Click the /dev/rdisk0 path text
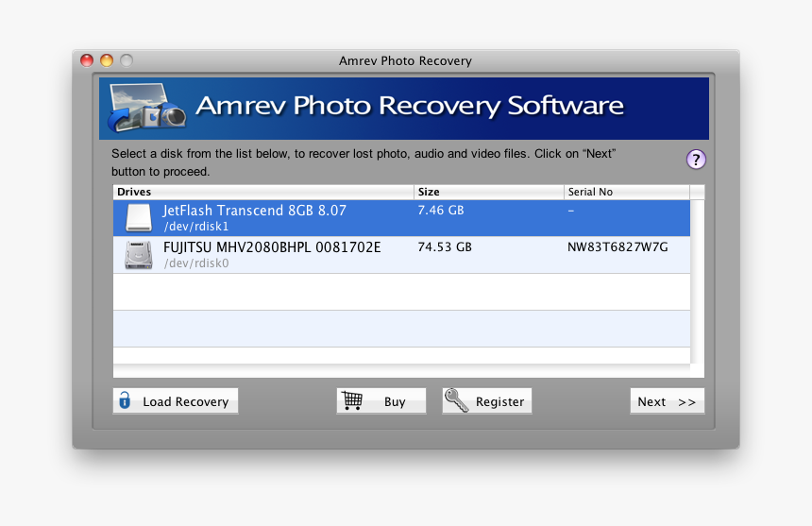812x526 pixels. (x=196, y=263)
